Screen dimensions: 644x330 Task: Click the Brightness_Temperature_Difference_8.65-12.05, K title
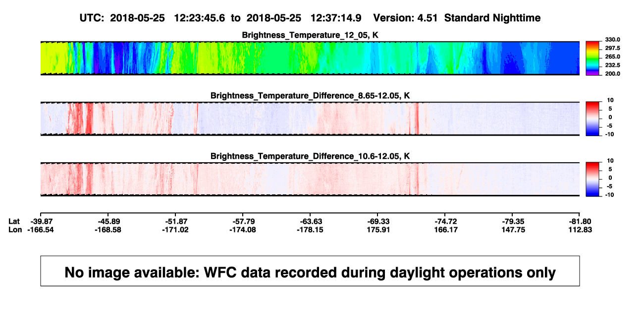pos(310,95)
